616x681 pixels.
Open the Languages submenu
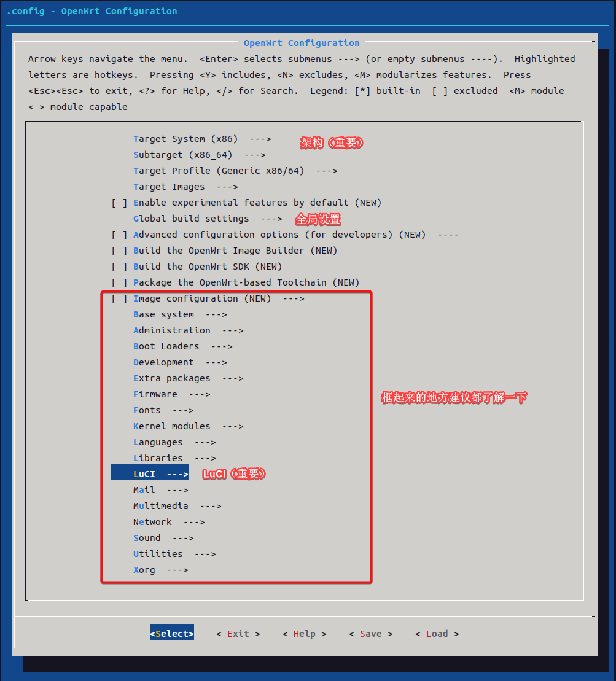click(174, 443)
